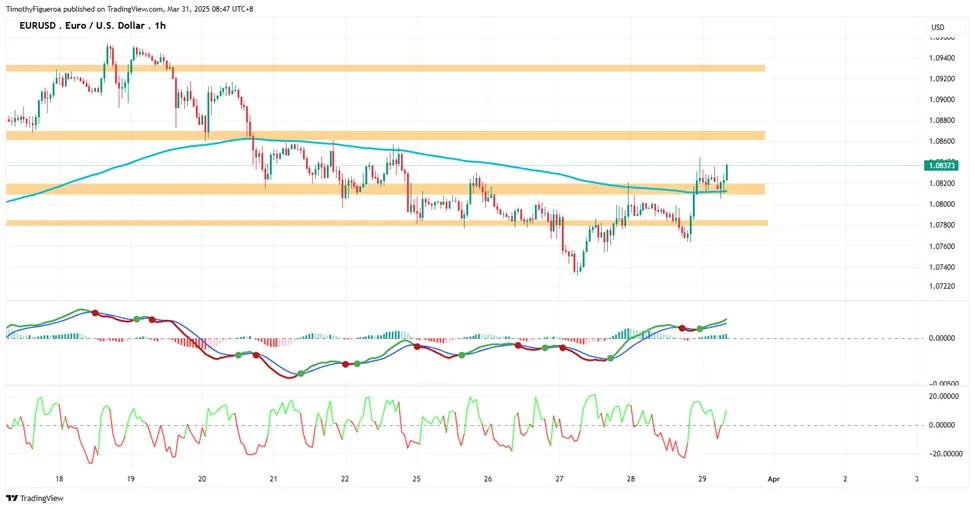
Task: Select the current price tag 1.08373
Action: [941, 165]
